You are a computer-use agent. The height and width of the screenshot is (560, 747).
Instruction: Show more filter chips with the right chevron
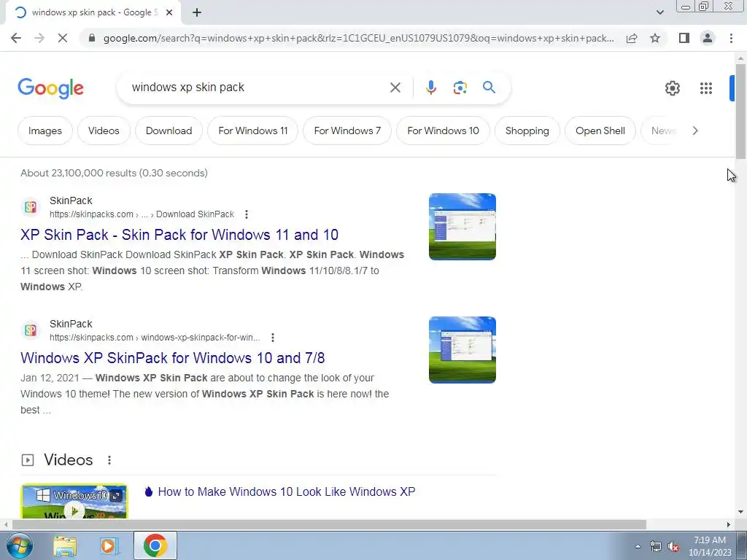[695, 131]
